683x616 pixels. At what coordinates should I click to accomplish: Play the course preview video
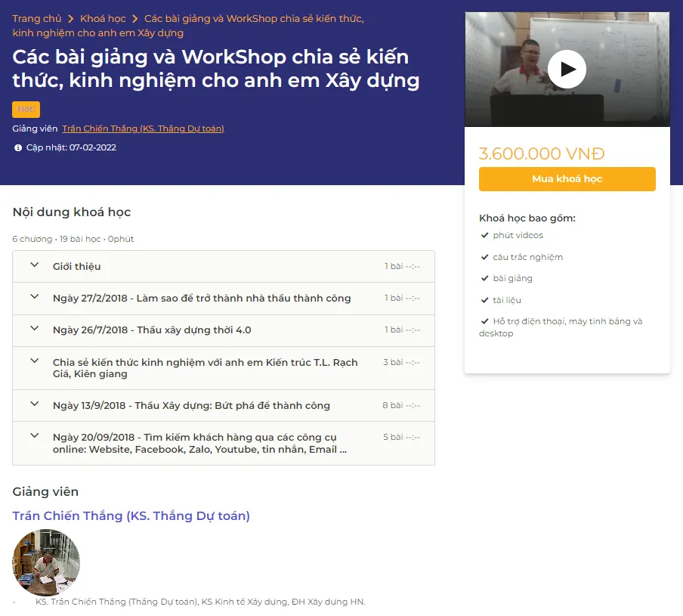567,70
